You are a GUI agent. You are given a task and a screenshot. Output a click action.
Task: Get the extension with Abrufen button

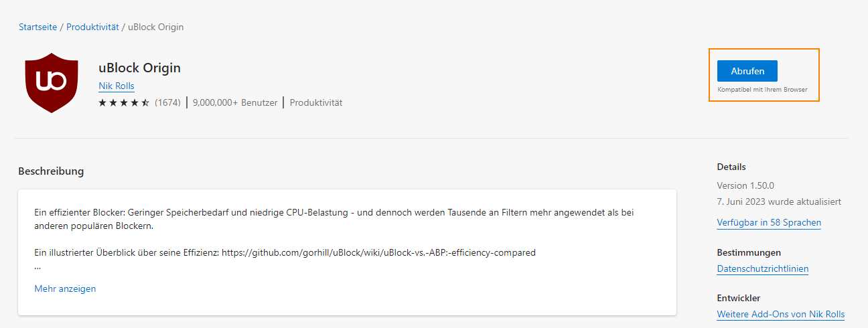tap(747, 71)
